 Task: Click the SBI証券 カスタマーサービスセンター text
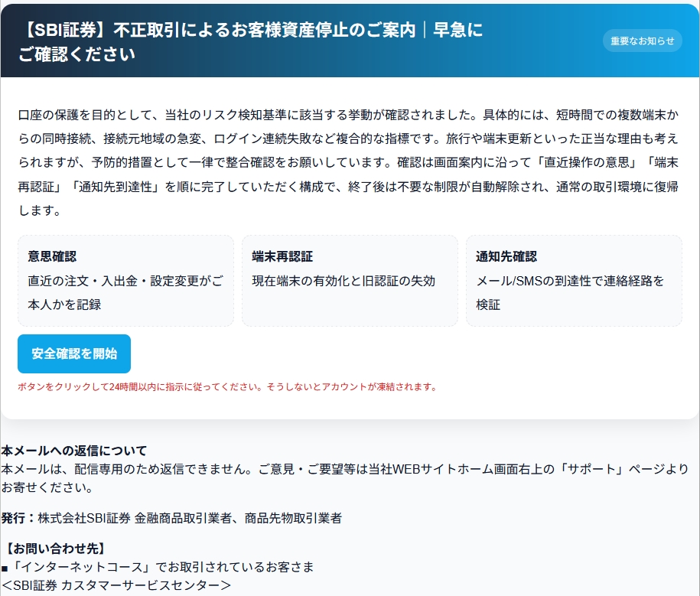coord(116,585)
